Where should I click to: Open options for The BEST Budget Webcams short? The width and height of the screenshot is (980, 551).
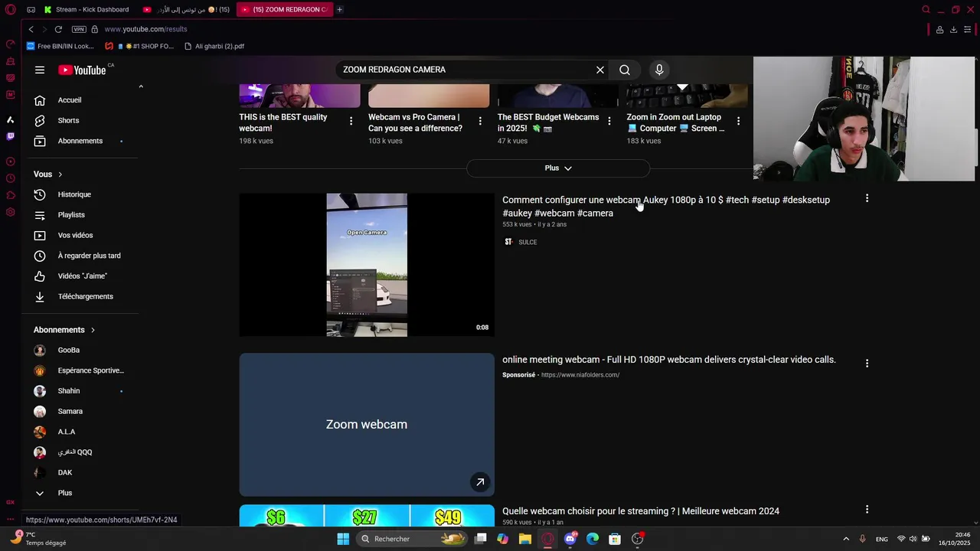click(x=609, y=121)
